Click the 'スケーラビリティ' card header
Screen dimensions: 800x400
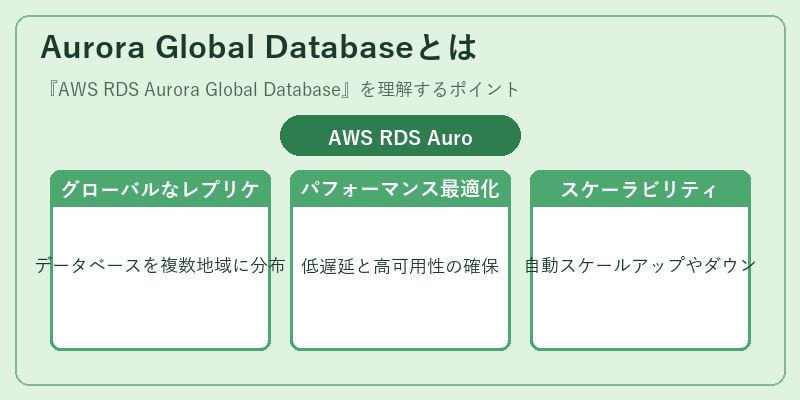point(640,189)
